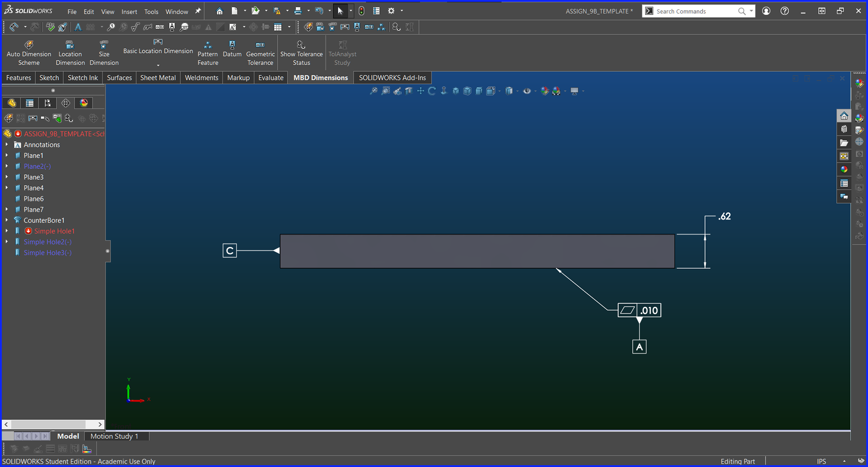The width and height of the screenshot is (868, 467).
Task: Open the Tools menu
Action: 151,12
